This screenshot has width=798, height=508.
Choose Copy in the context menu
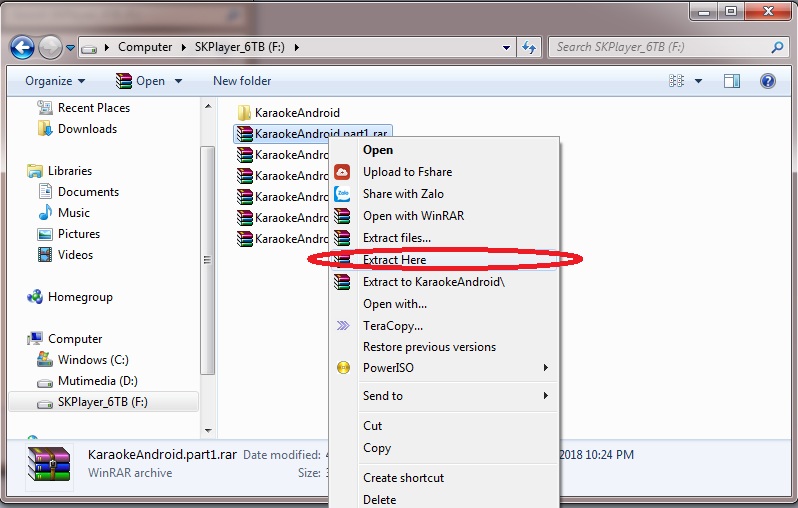(x=444, y=448)
